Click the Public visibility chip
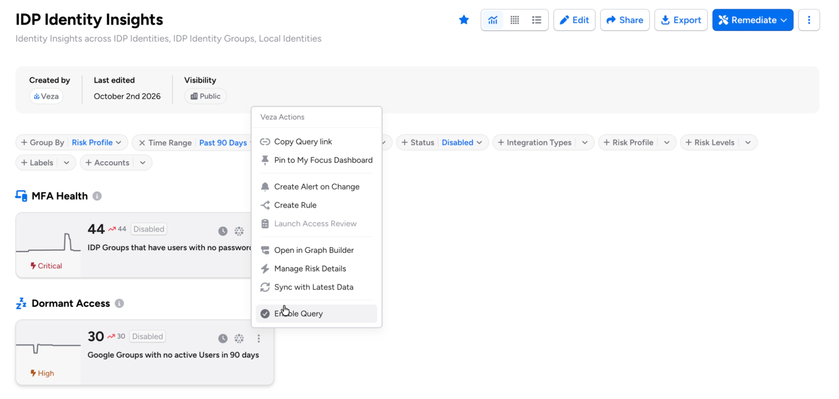The width and height of the screenshot is (839, 399). pyautogui.click(x=205, y=97)
